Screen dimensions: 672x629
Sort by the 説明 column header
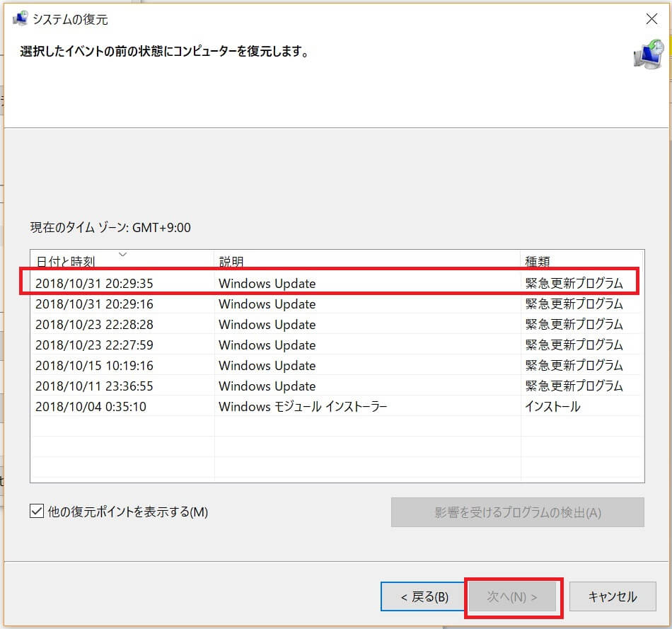367,260
